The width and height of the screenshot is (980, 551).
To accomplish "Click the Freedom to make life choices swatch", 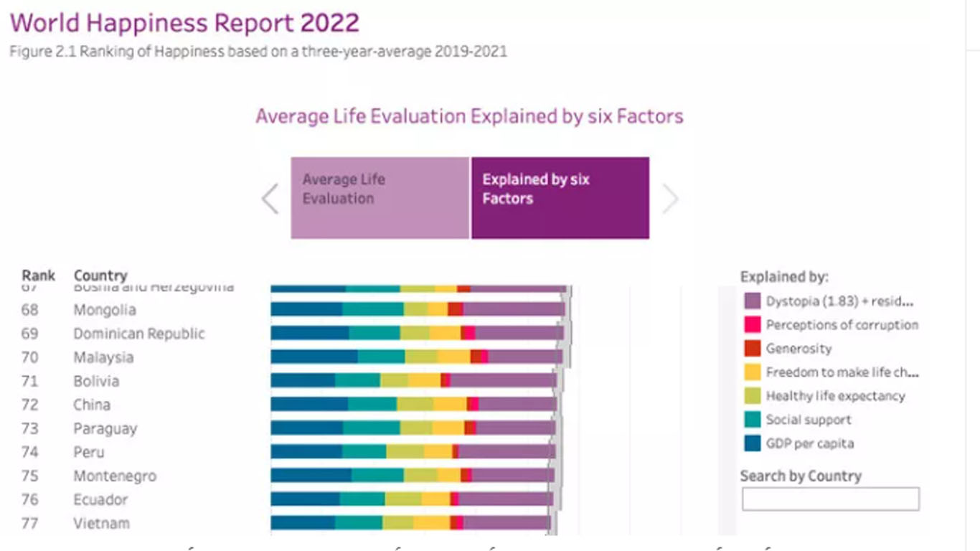I will point(753,372).
